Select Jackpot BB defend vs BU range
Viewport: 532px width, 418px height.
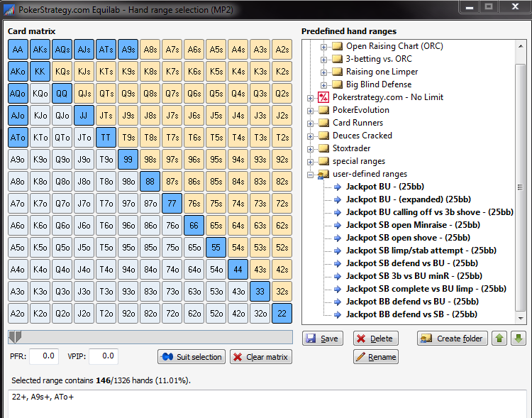(x=412, y=302)
